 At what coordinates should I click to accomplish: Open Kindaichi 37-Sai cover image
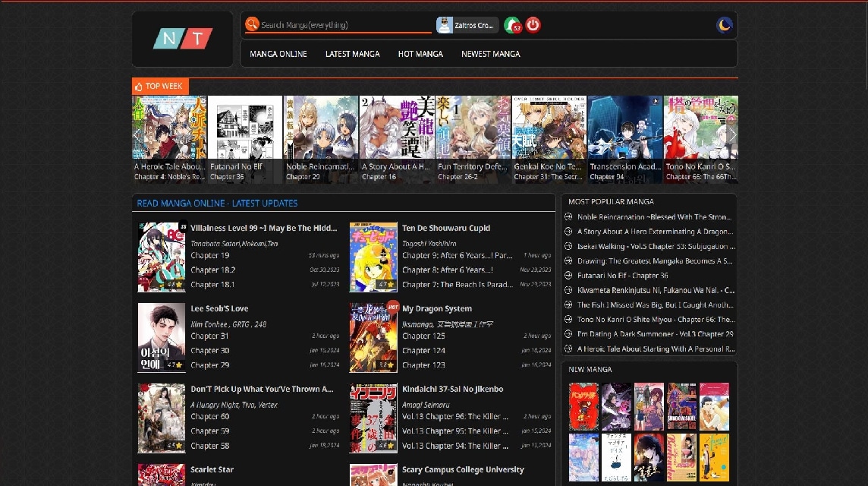[373, 418]
